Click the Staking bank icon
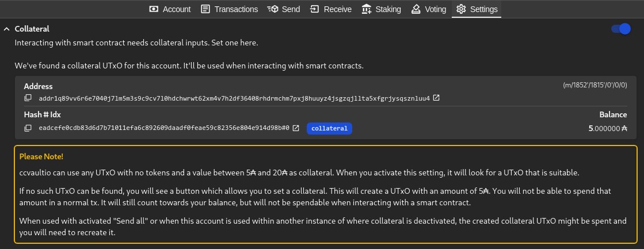 pos(367,9)
